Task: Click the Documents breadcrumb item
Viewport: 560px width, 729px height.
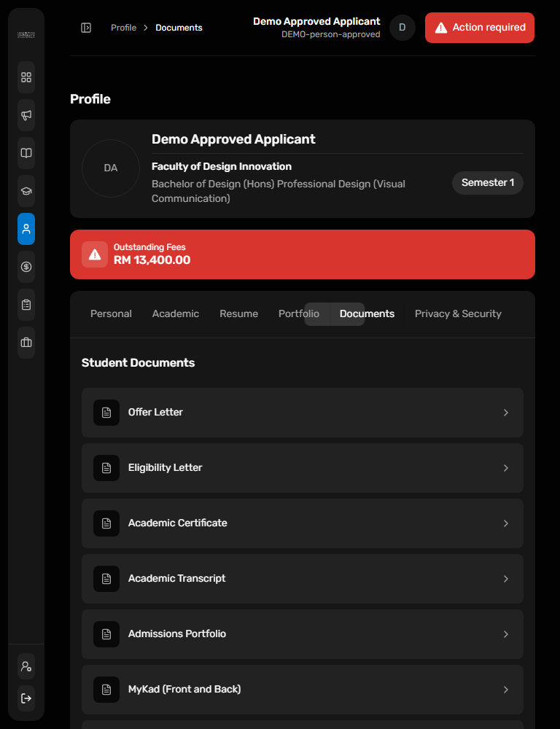Action: click(x=179, y=28)
